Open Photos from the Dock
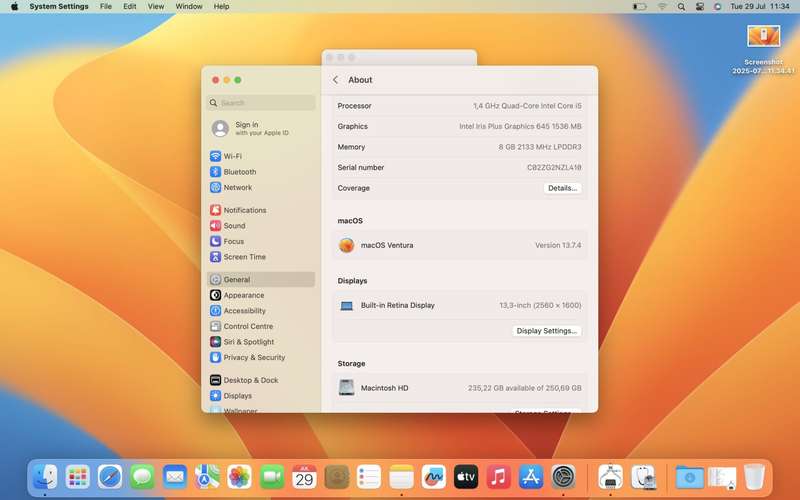 point(239,477)
